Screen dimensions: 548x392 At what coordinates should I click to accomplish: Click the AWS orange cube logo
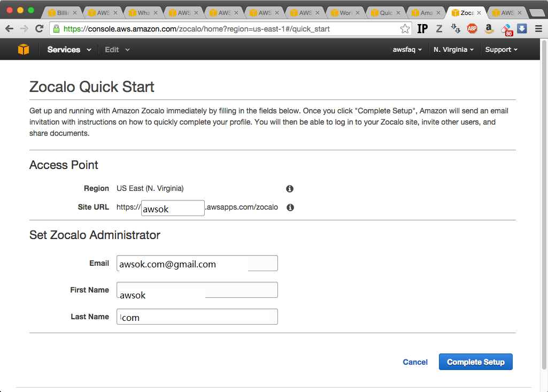point(24,49)
